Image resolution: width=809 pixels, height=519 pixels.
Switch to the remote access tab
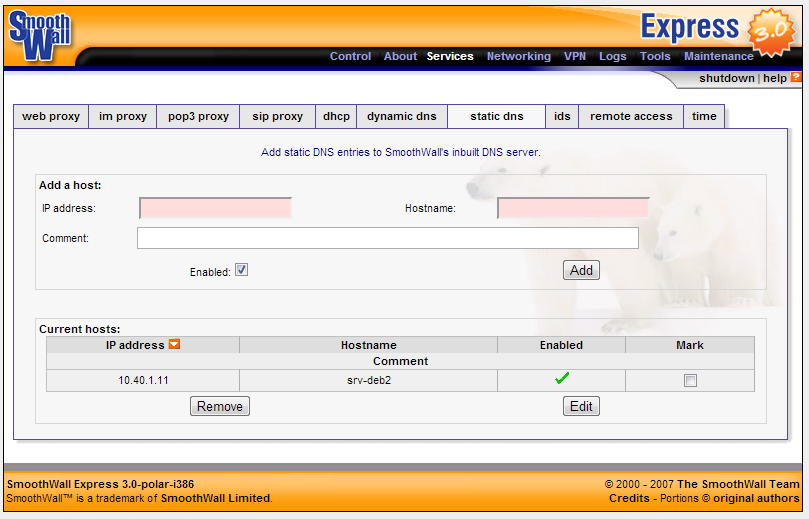(x=631, y=117)
